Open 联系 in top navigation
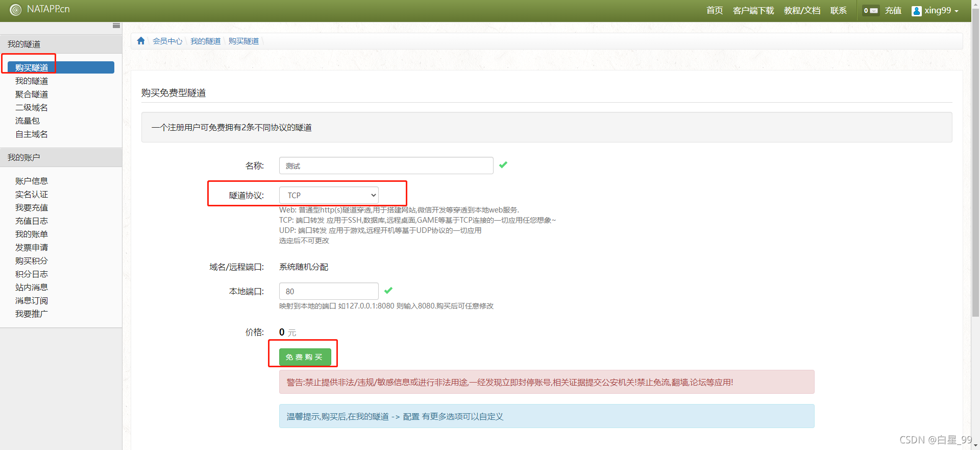Viewport: 980px width, 450px height. (x=839, y=11)
